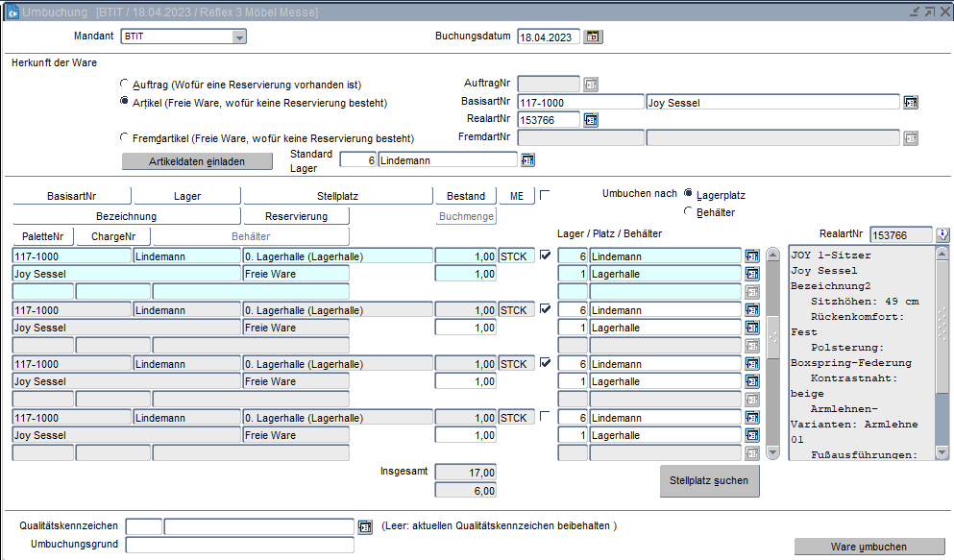Click the help icon next to right RealartNr
Image resolution: width=954 pixels, height=560 pixels.
click(942, 234)
